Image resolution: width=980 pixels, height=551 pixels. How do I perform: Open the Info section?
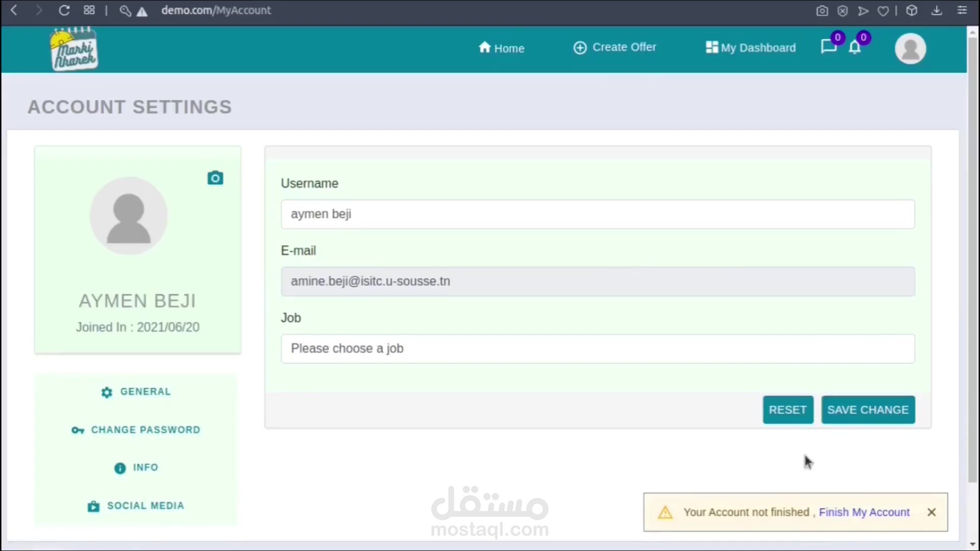[x=136, y=468]
